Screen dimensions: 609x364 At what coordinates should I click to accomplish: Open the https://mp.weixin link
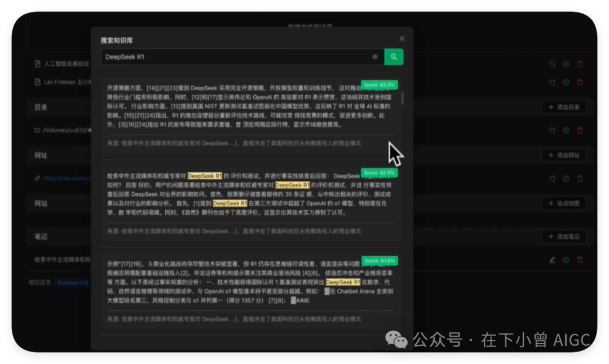pos(67,178)
